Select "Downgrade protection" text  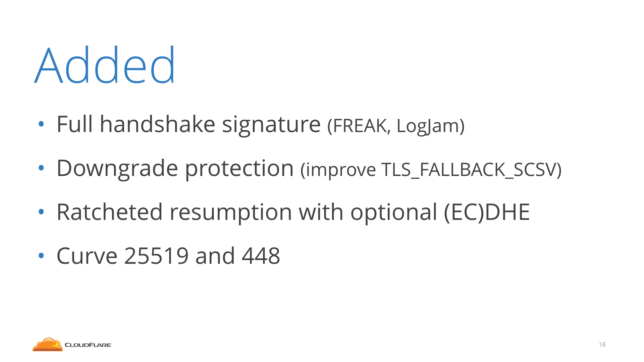[175, 169]
